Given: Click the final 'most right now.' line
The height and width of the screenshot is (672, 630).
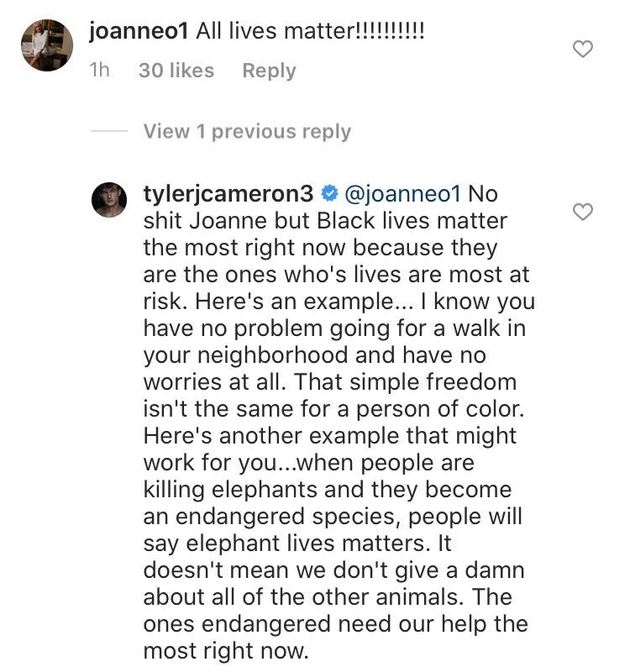Looking at the screenshot, I should click(x=226, y=652).
